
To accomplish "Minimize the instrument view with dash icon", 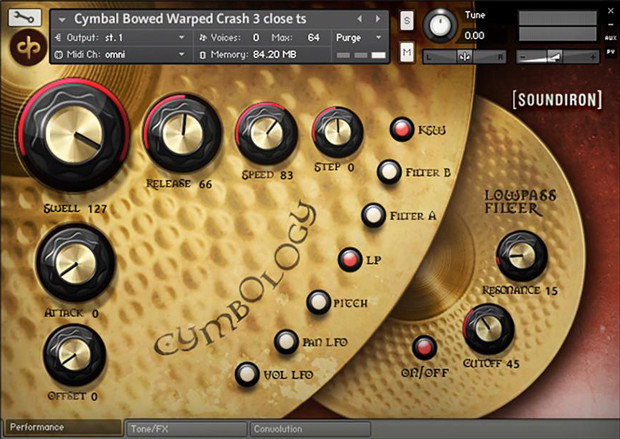I will tap(611, 25).
